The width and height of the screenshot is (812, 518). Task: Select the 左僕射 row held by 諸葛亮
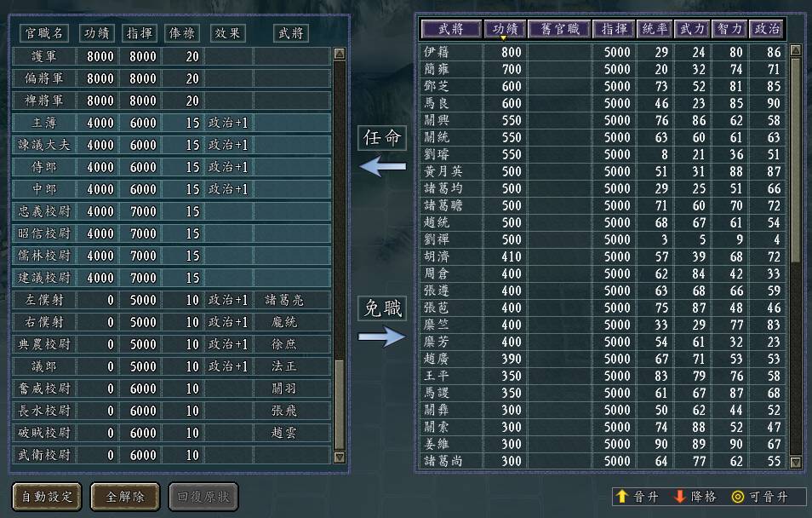point(170,300)
